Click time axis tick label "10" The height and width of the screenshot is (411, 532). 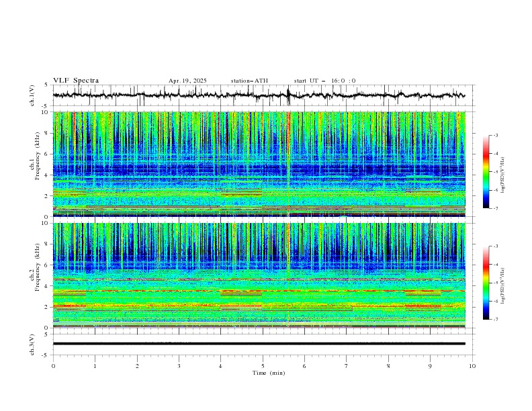click(x=472, y=366)
